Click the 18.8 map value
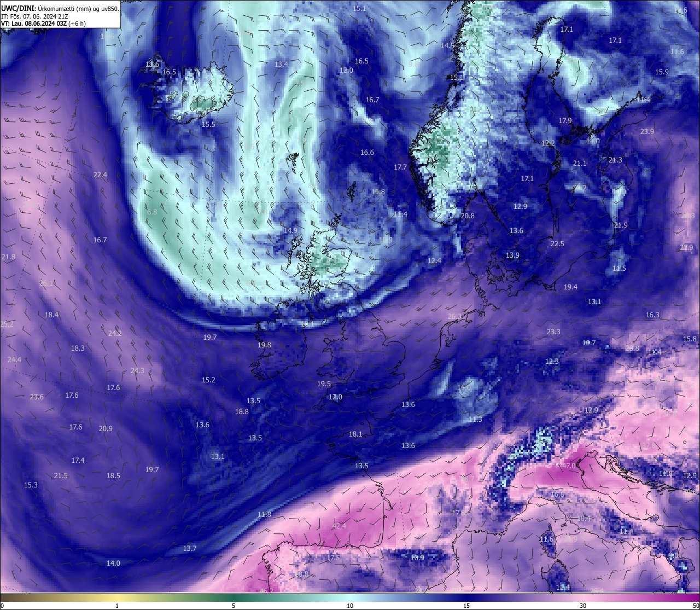The image size is (700, 610). click(x=242, y=412)
